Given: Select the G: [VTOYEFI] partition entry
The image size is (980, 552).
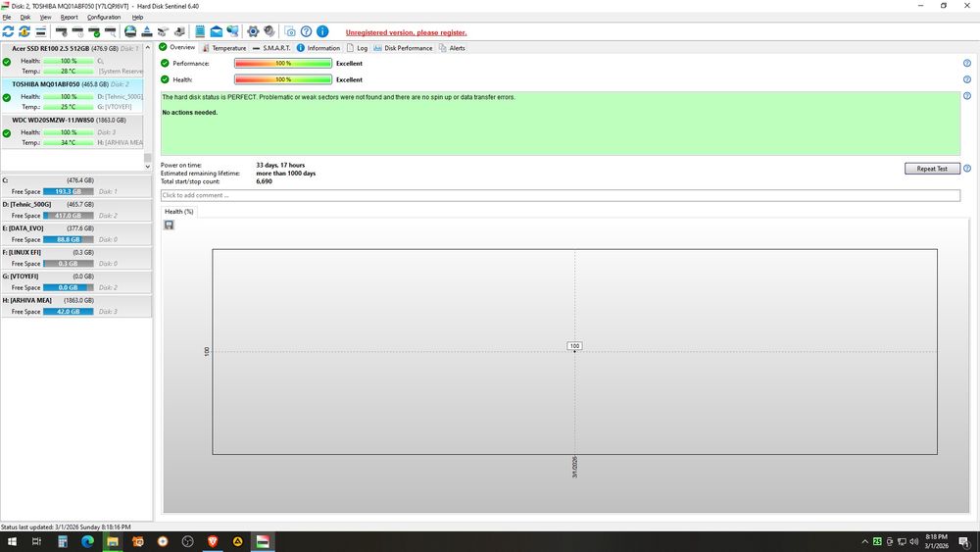Looking at the screenshot, I should coord(75,282).
